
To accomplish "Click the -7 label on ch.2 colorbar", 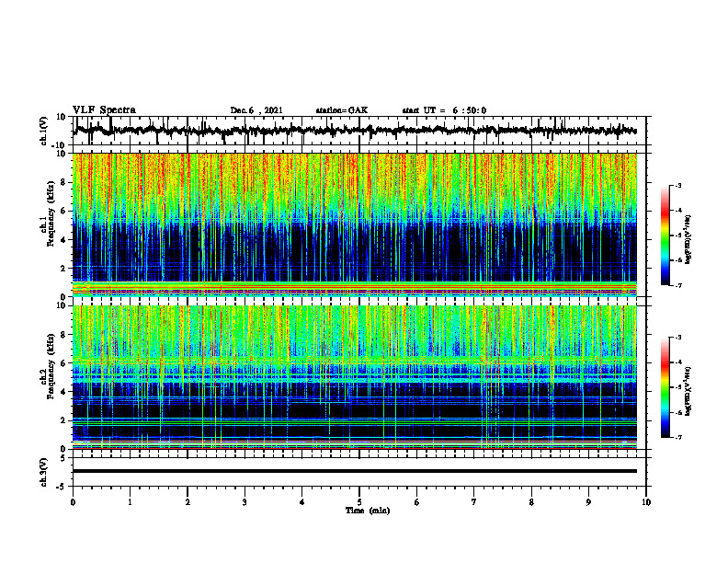I will (677, 437).
